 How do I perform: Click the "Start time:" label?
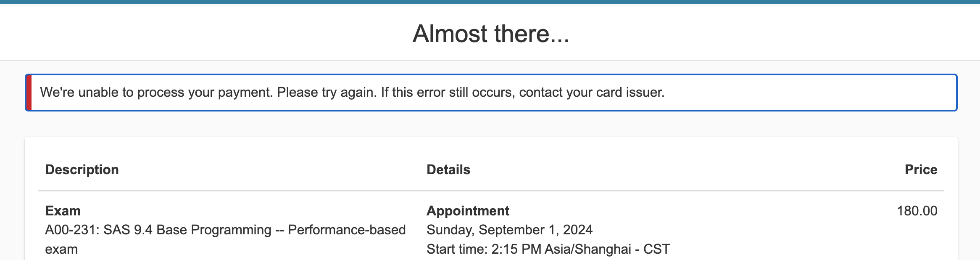pyautogui.click(x=457, y=249)
